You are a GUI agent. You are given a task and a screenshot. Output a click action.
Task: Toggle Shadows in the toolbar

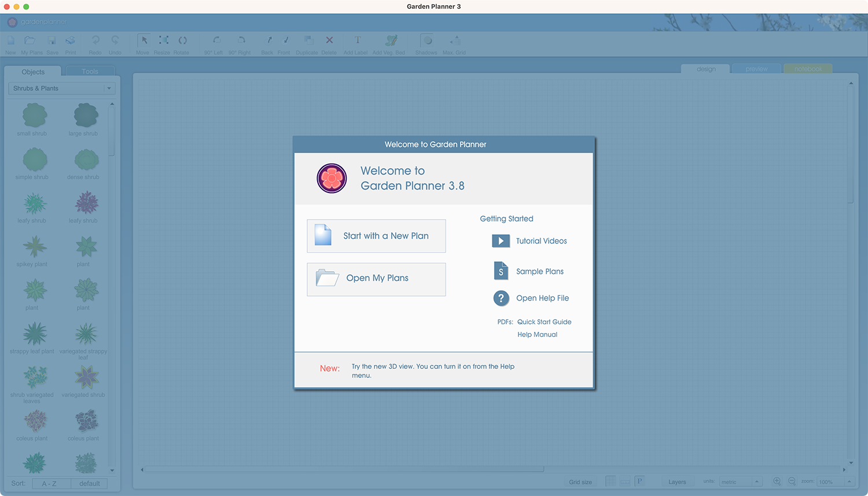coord(426,45)
